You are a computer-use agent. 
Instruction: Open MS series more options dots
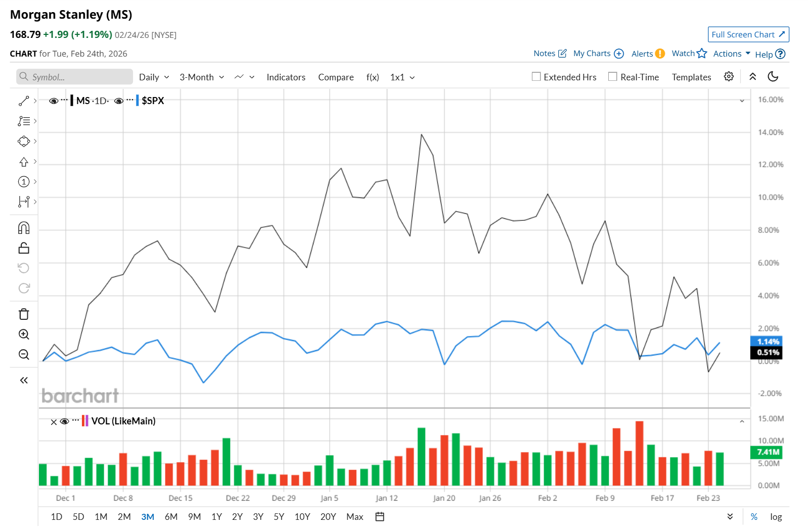(64, 100)
